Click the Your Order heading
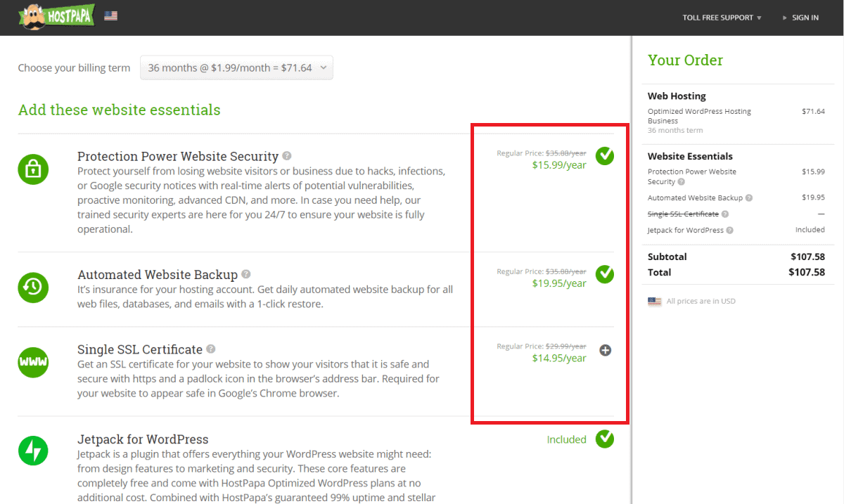 [x=686, y=60]
